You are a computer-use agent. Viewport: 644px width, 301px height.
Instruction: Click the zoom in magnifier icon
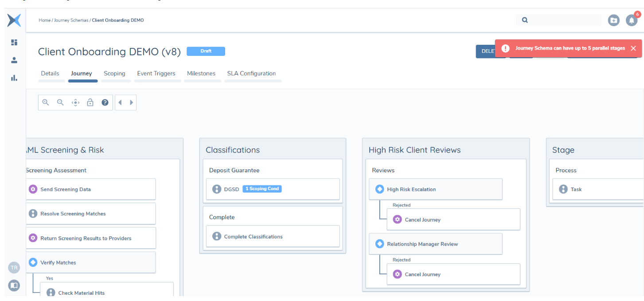click(45, 102)
